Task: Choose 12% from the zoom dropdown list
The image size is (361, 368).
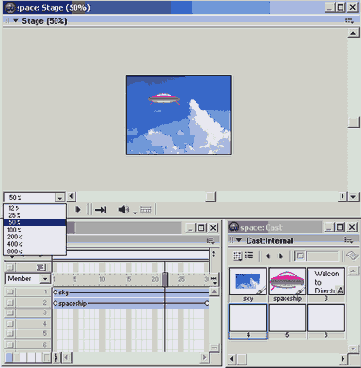Action: (x=35, y=208)
